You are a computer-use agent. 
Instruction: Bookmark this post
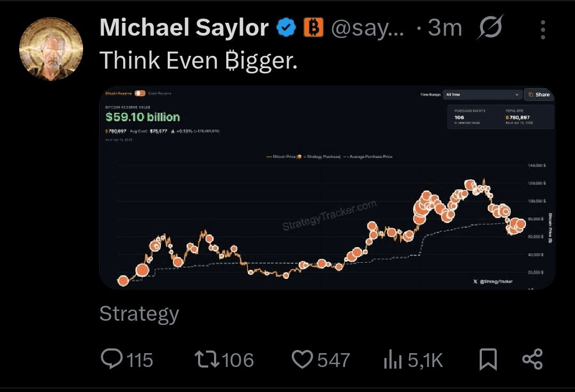point(488,360)
